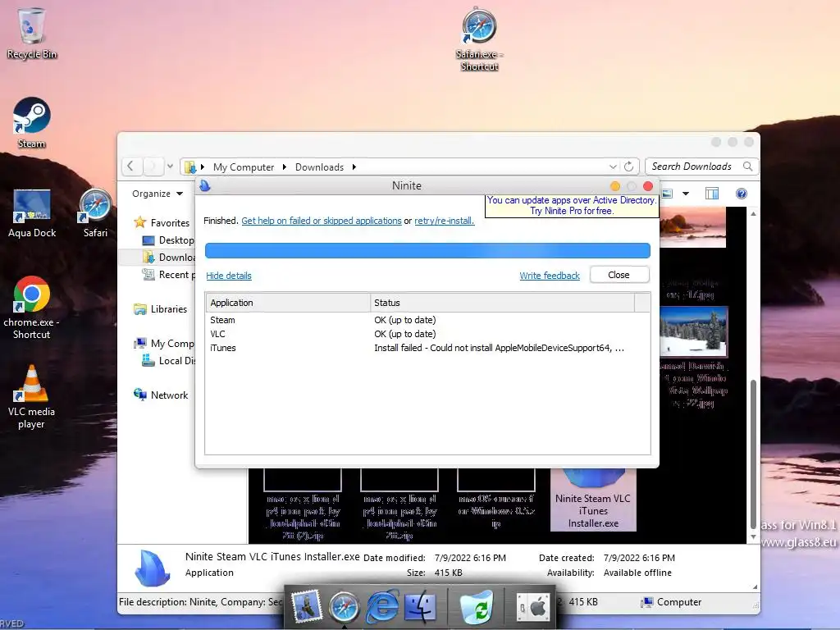Click the Apple System Preferences icon in the dock
840x630 pixels.
[x=533, y=607]
